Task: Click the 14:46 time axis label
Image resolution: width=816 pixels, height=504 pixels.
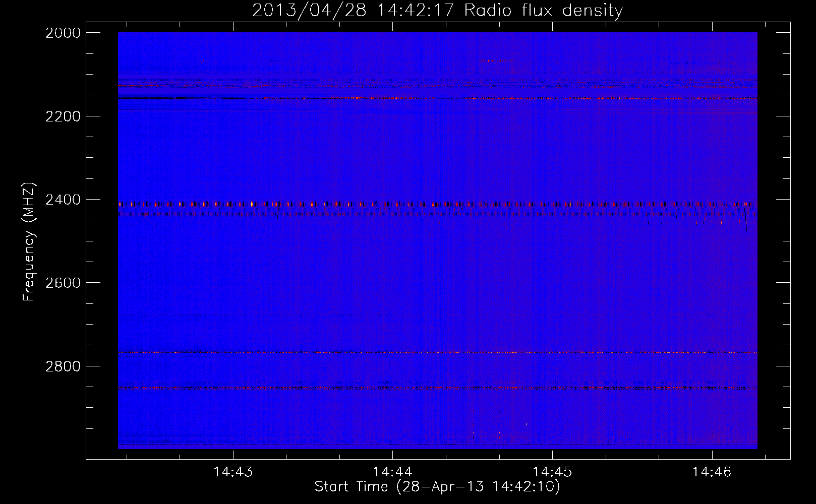Action: click(x=712, y=472)
